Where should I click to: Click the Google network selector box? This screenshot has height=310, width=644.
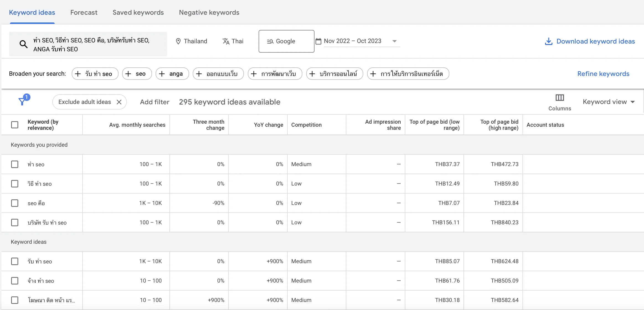pyautogui.click(x=286, y=41)
